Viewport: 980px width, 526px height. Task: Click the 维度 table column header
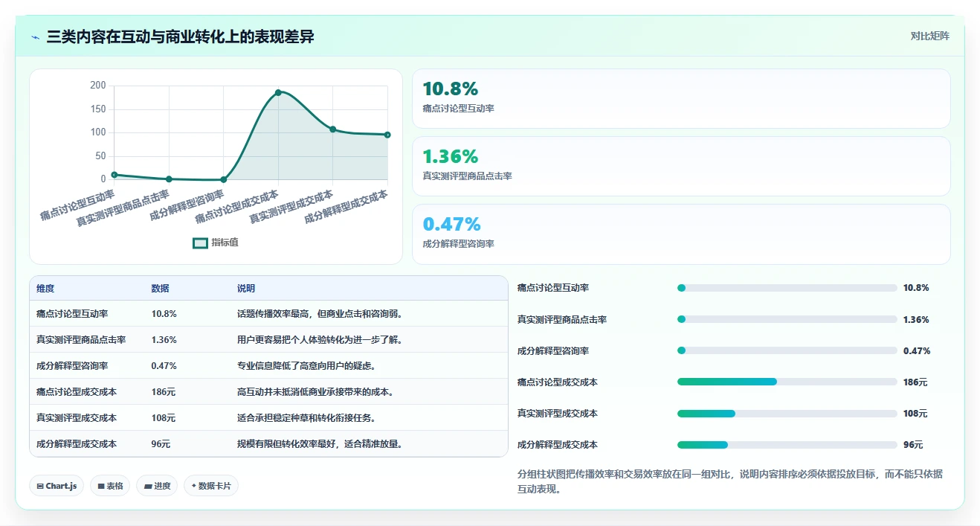[x=45, y=289]
